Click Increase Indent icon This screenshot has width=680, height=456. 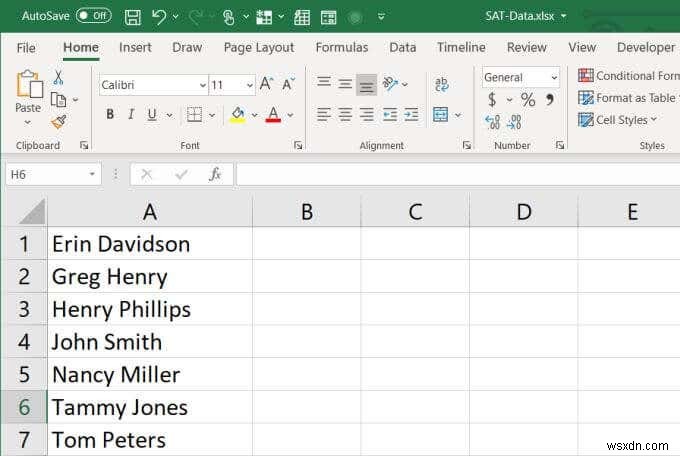click(411, 115)
